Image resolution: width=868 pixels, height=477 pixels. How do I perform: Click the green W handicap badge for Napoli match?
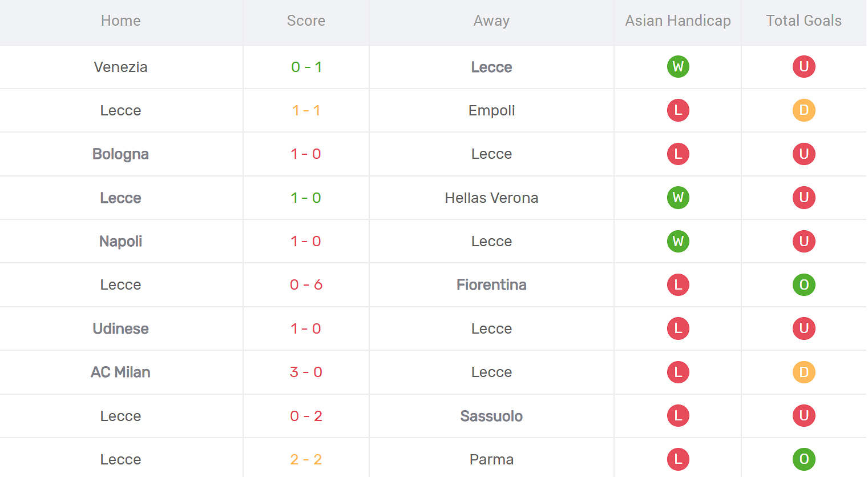point(678,241)
